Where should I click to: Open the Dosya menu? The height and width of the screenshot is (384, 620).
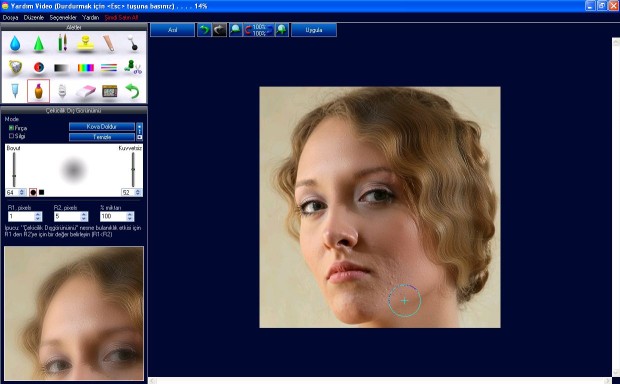(x=10, y=17)
